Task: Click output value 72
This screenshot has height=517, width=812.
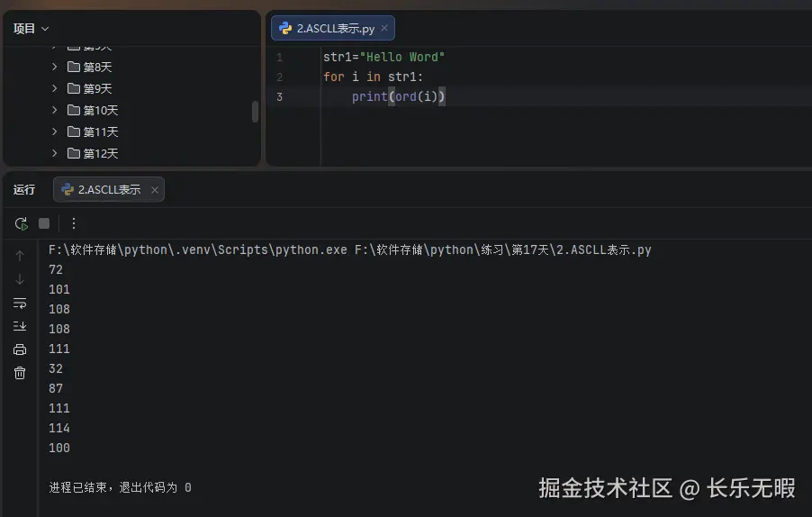Action: tap(56, 269)
